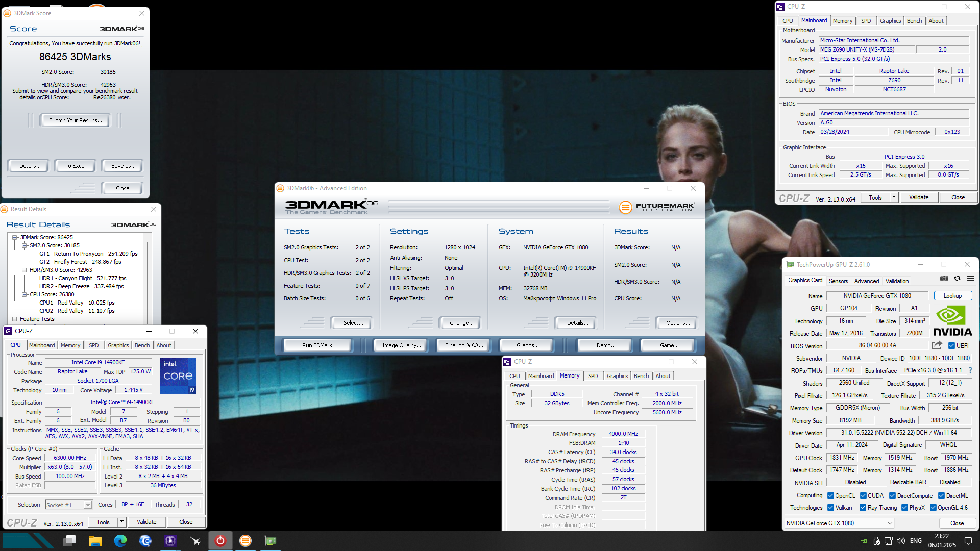Open the Tools dropdown arrow in CPU tab CPU-Z
Screen dimensions: 980x551
click(x=121, y=522)
